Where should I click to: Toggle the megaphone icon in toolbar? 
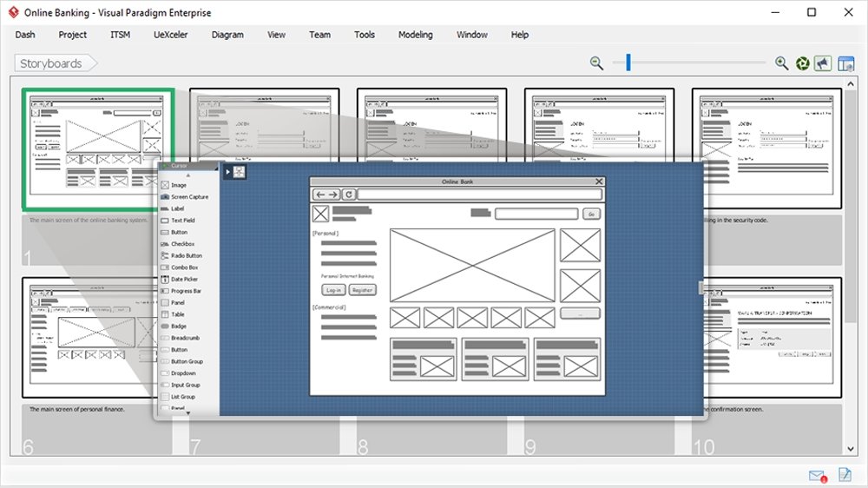(823, 63)
